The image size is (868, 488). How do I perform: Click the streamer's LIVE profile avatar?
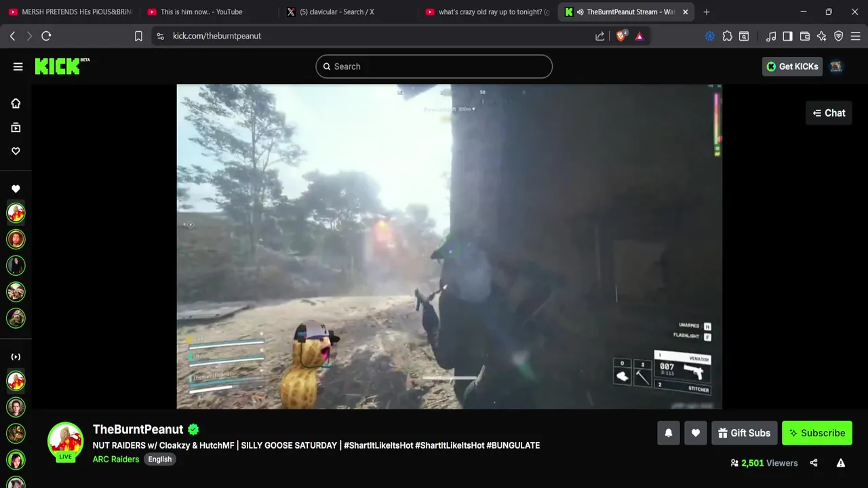click(65, 442)
